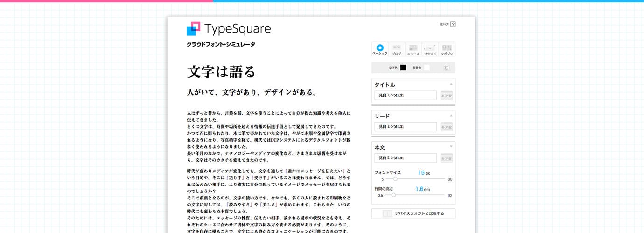This screenshot has height=233, width=644.
Task: Open the font picker icon for 本文
Action: point(447,158)
